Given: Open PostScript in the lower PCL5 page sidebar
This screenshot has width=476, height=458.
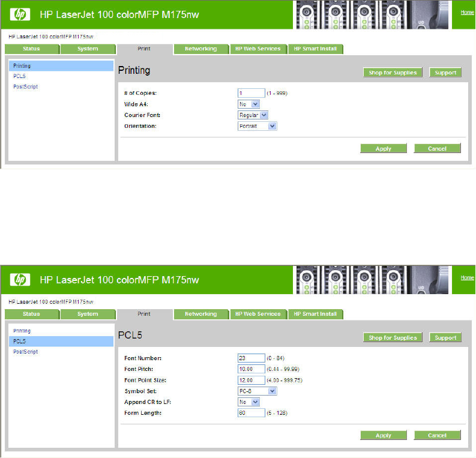Looking at the screenshot, I should click(25, 352).
